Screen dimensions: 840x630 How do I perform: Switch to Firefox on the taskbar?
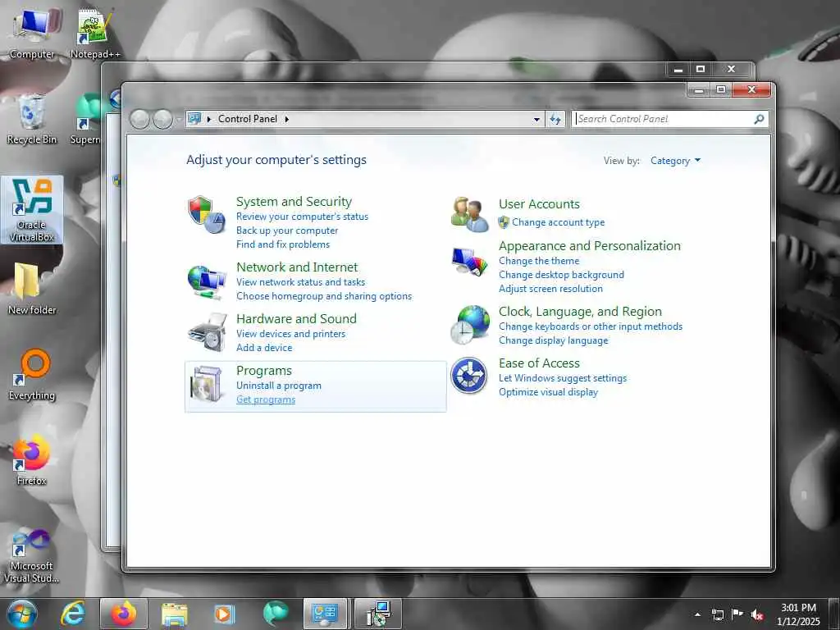point(124,614)
